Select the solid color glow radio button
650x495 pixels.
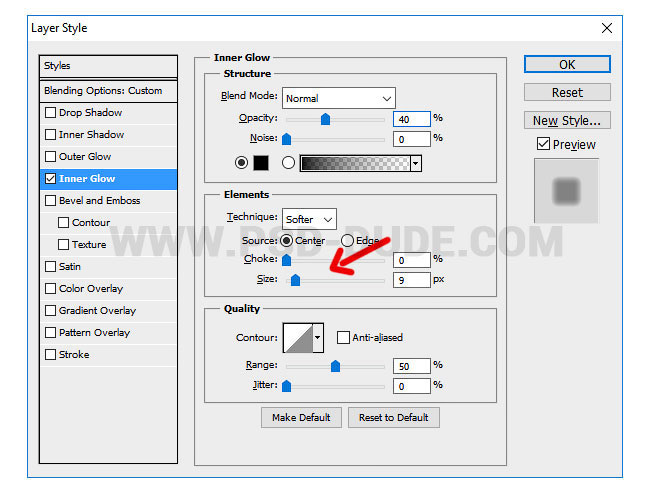pyautogui.click(x=241, y=163)
